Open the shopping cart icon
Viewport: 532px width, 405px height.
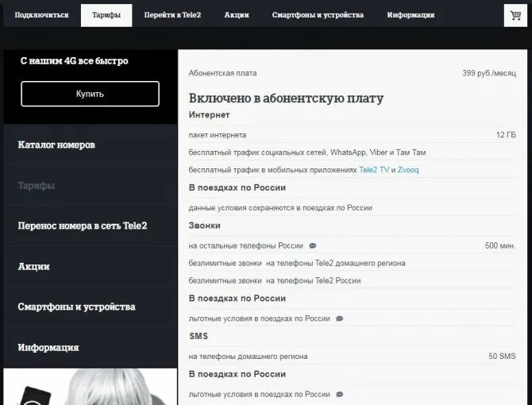click(515, 15)
